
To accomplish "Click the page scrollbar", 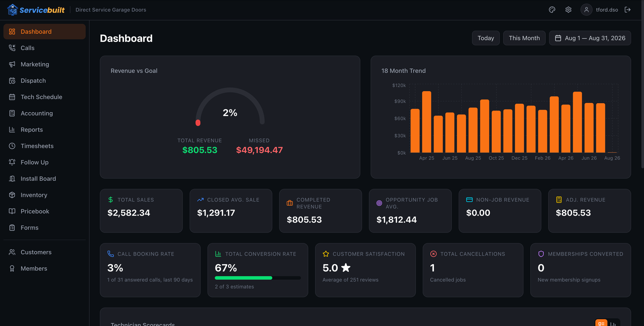I will 642,84.
